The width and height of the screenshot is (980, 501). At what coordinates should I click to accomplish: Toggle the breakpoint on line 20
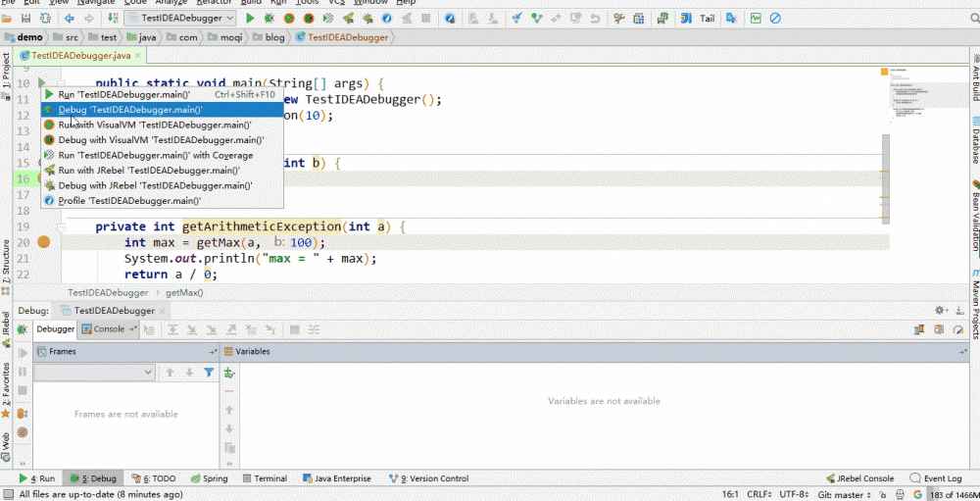click(x=43, y=242)
